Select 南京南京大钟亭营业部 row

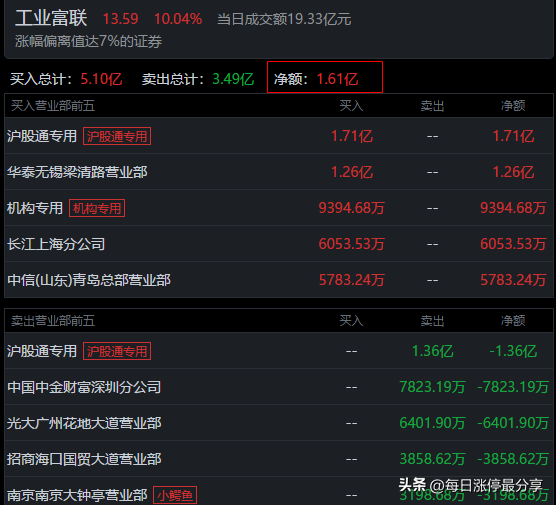tap(279, 492)
